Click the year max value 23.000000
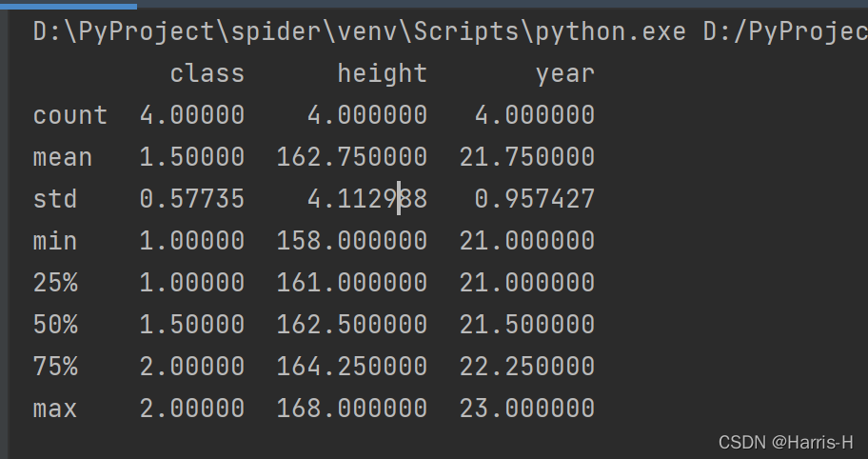This screenshot has height=459, width=868. (x=527, y=409)
